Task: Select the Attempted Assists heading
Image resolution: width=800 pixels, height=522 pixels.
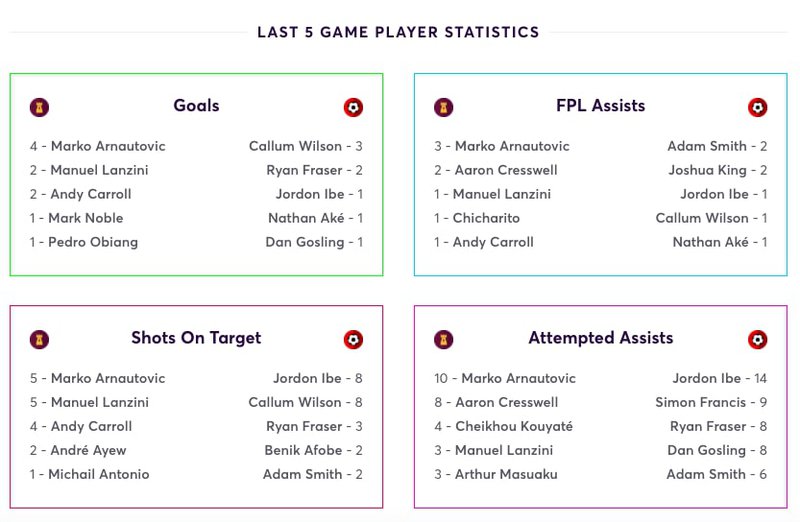Action: [x=601, y=338]
